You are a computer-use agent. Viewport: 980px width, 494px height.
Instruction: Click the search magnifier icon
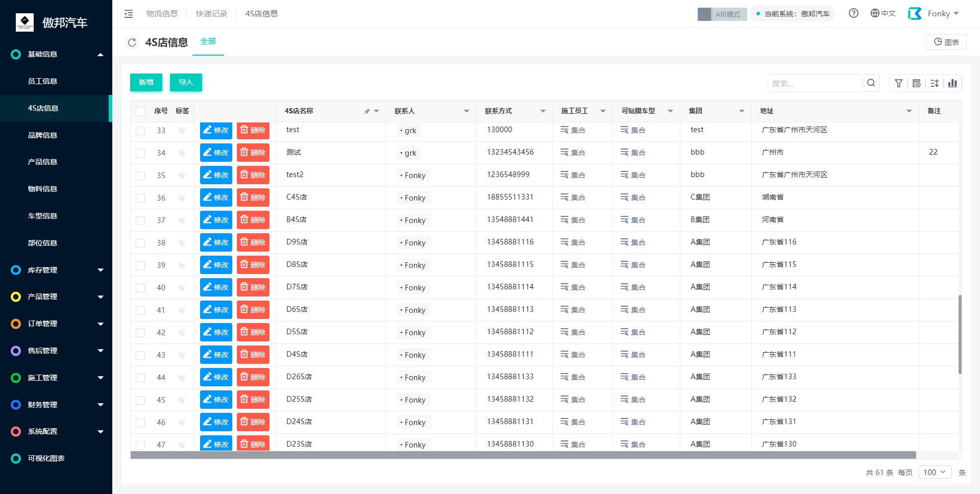[x=871, y=83]
